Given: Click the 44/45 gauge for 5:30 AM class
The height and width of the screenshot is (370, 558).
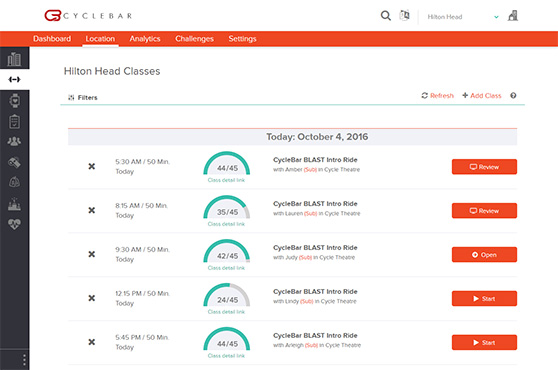Looking at the screenshot, I should click(x=227, y=164).
